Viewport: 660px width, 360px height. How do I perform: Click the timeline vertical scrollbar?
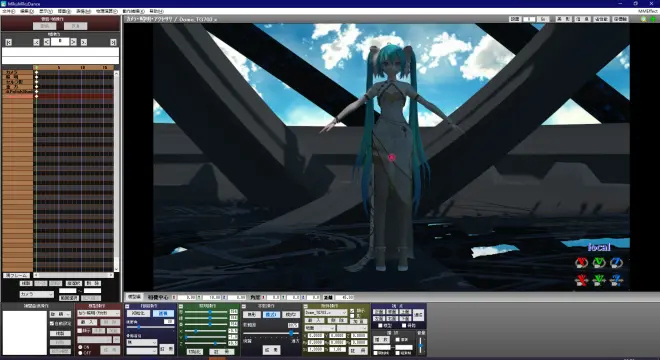tap(116, 171)
